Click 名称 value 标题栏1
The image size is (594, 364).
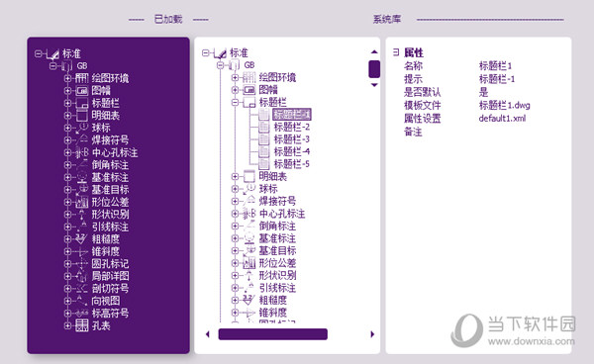pos(495,66)
